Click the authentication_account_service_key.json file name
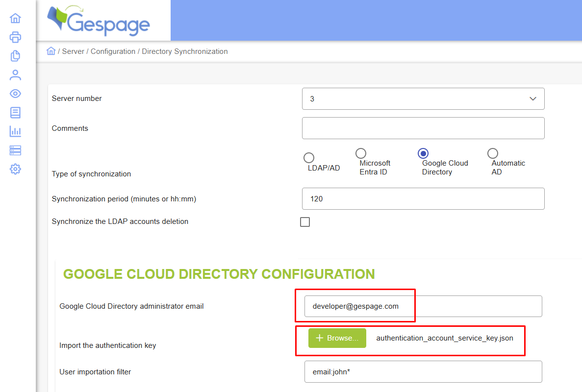This screenshot has width=582, height=392. (445, 338)
